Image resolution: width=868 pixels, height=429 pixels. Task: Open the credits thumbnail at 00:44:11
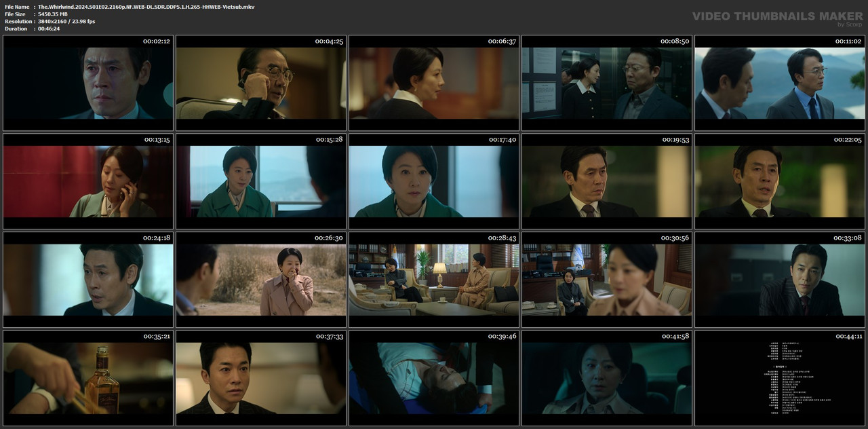point(780,378)
